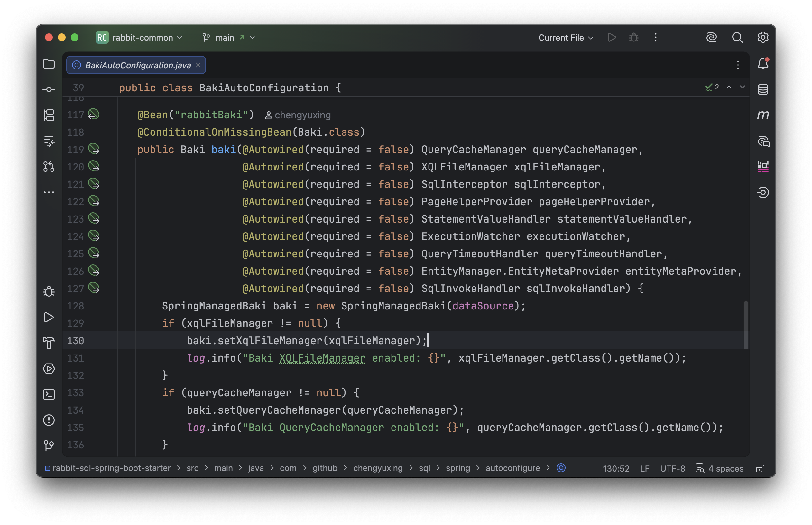Open the Commit tool window
812x525 pixels.
coord(49,89)
